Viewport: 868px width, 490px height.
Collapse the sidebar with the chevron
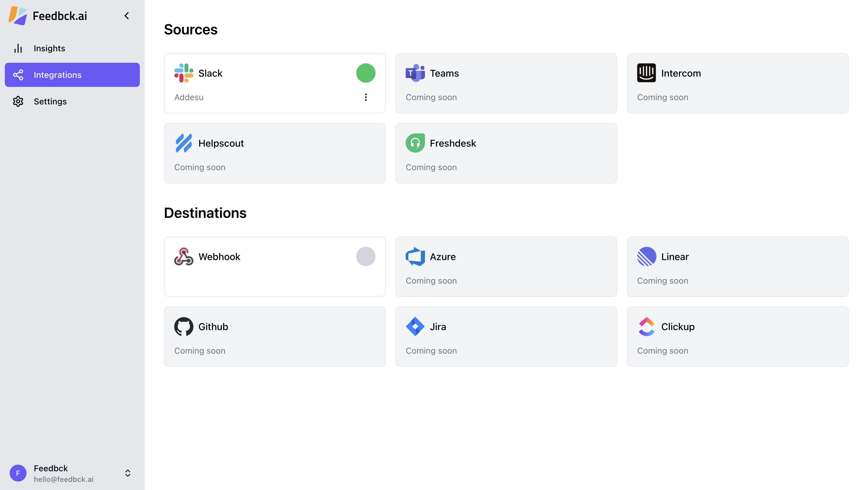pos(127,15)
